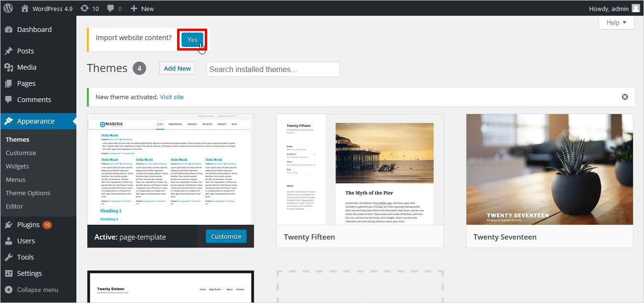Expand the Help dropdown tab

click(616, 22)
